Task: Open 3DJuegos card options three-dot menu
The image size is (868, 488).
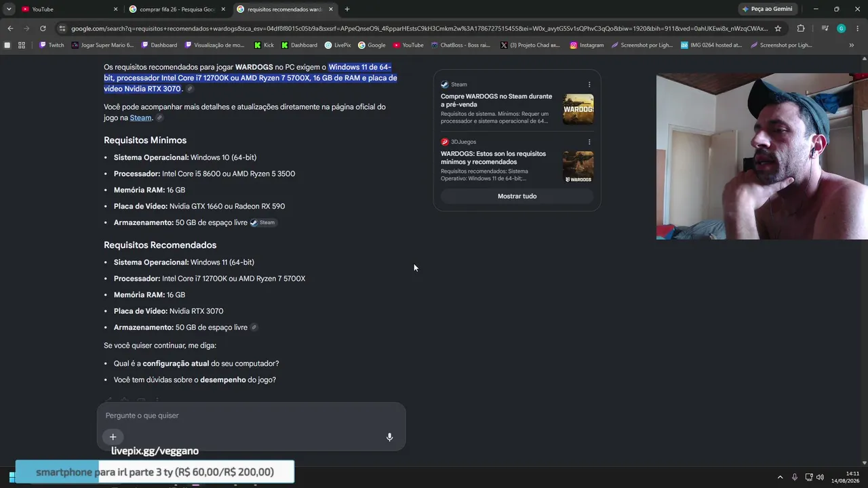Action: tap(589, 142)
